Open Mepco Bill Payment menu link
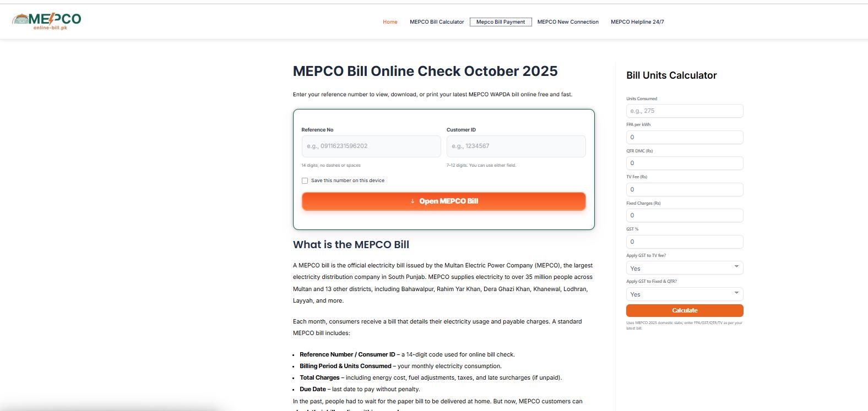The height and width of the screenshot is (411, 868). 501,22
